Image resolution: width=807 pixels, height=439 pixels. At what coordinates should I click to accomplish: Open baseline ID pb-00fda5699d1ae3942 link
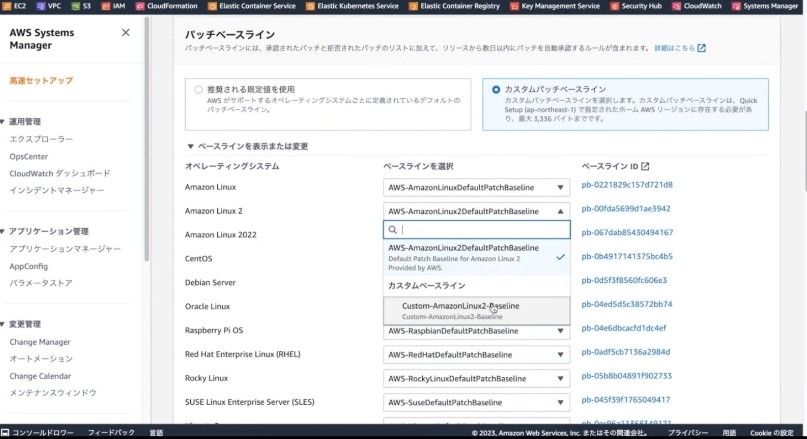click(626, 208)
